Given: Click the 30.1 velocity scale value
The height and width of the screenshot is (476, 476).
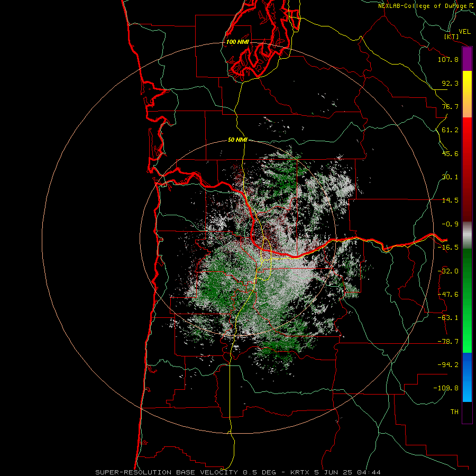Looking at the screenshot, I should coord(450,177).
